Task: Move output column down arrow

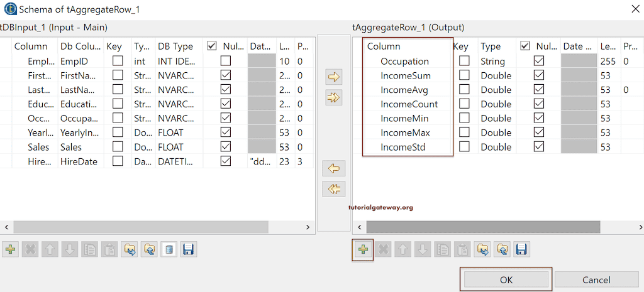Action: 423,249
